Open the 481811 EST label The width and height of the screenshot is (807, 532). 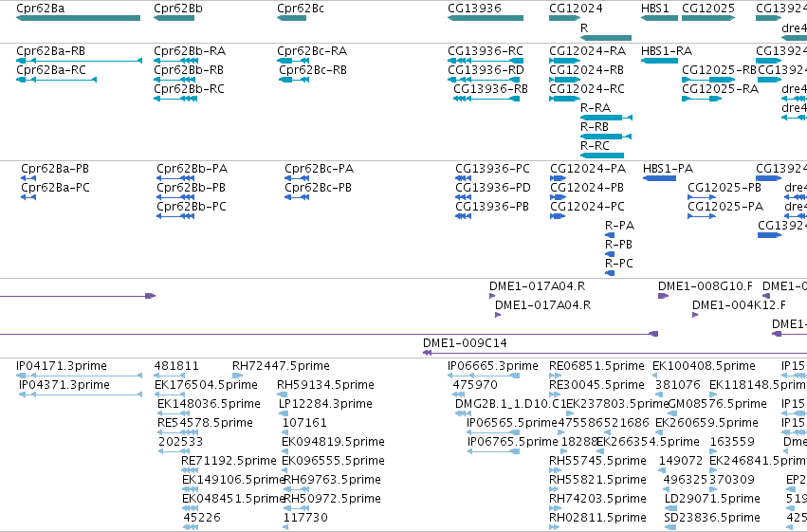pos(176,366)
